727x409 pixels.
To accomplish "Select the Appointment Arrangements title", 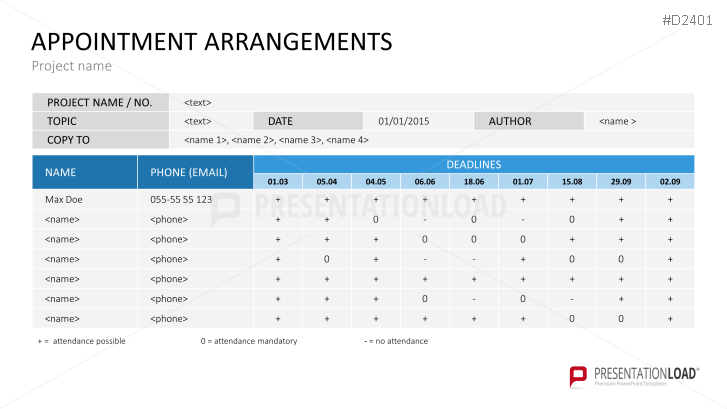I will click(x=212, y=41).
